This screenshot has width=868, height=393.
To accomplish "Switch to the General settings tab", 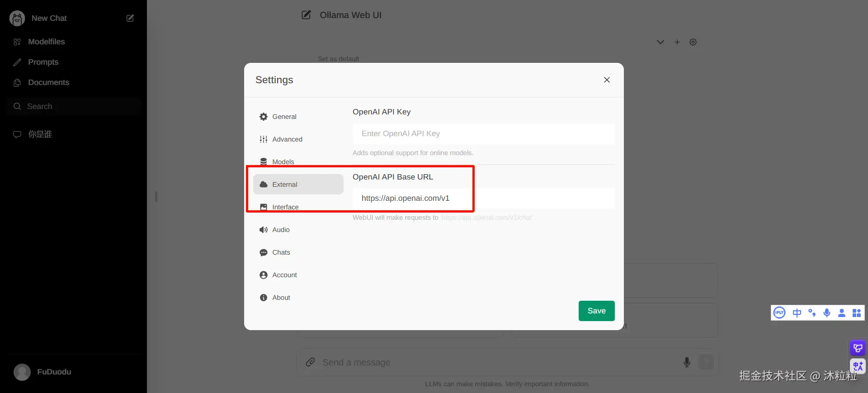I will (284, 117).
